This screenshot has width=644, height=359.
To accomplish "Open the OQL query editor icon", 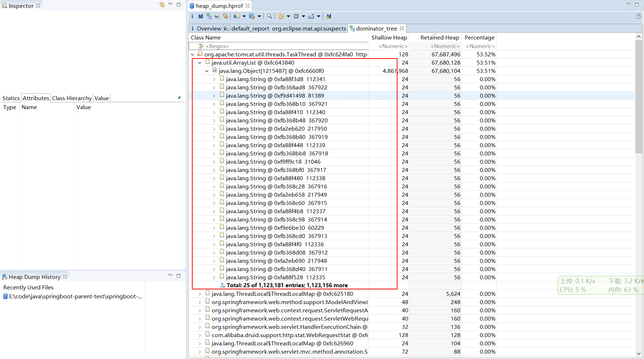I will [217, 16].
